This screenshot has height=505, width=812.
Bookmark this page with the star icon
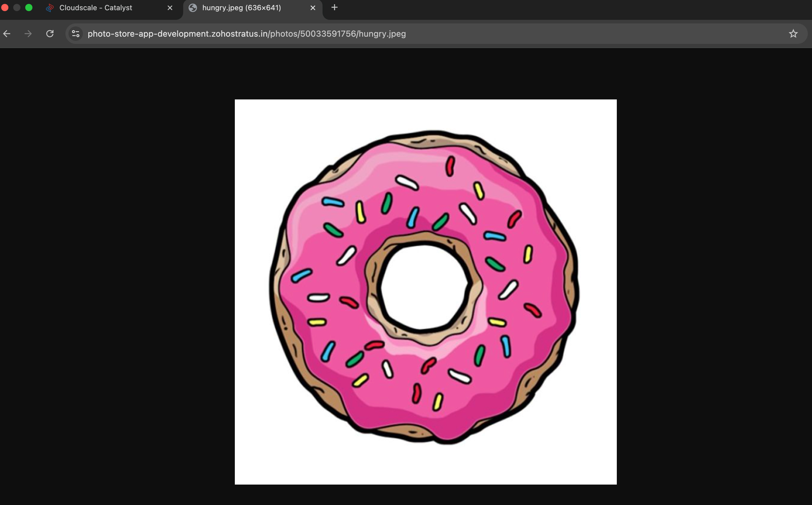coord(793,34)
